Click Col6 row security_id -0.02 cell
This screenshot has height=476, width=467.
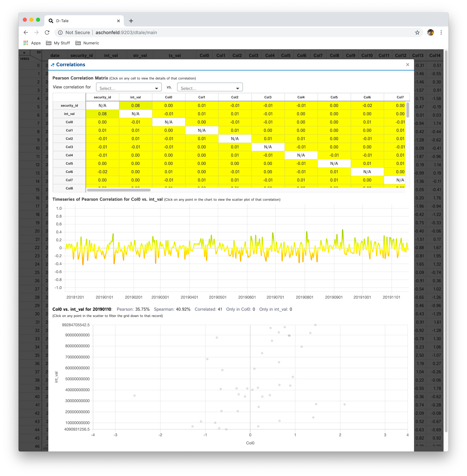102,172
